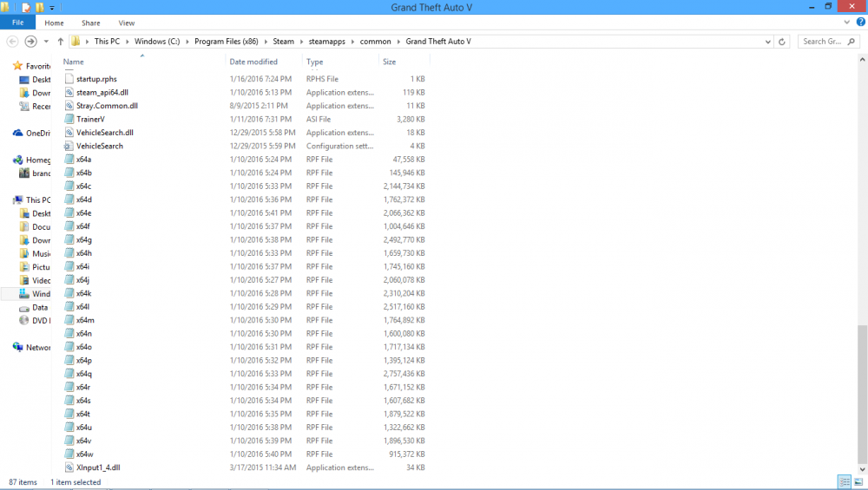Image resolution: width=868 pixels, height=490 pixels.
Task: Click the search magnifier icon
Action: 852,42
